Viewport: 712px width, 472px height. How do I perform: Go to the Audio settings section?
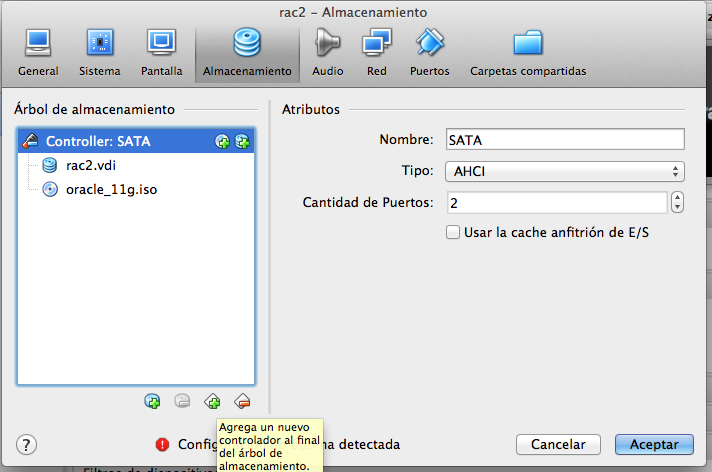(x=327, y=53)
